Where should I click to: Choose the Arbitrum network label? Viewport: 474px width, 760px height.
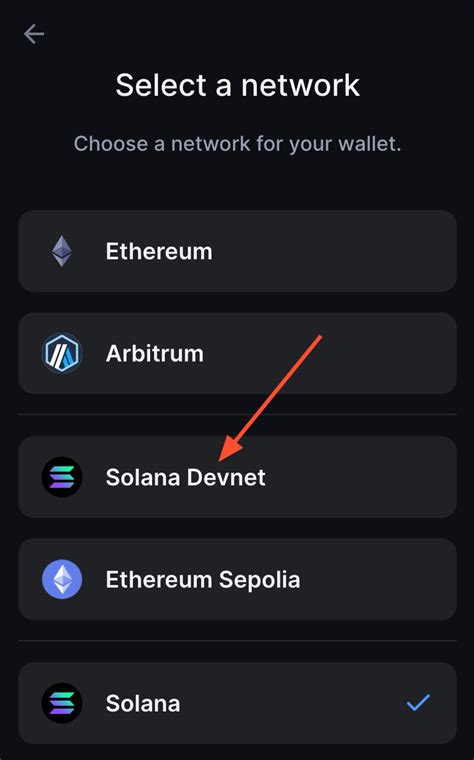coord(155,353)
